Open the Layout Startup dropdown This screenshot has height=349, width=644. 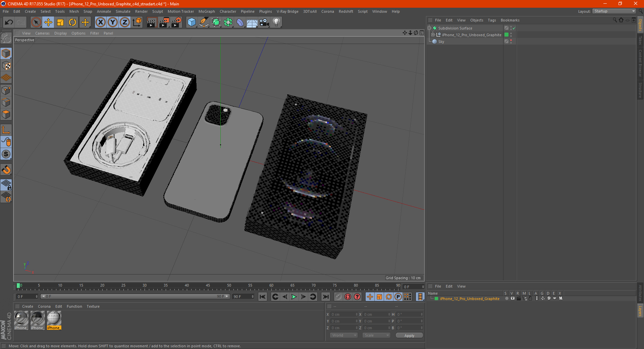point(614,11)
